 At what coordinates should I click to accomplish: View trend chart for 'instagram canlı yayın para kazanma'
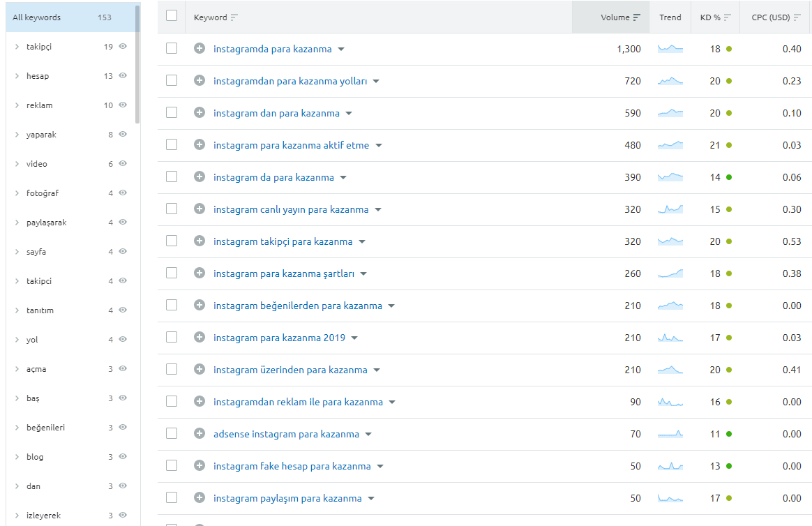tap(670, 209)
